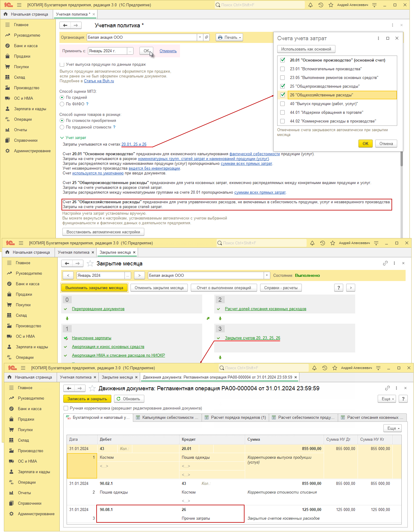Open Банк и касса section in Учетная политика window
The height and width of the screenshot is (532, 414).
(26, 46)
